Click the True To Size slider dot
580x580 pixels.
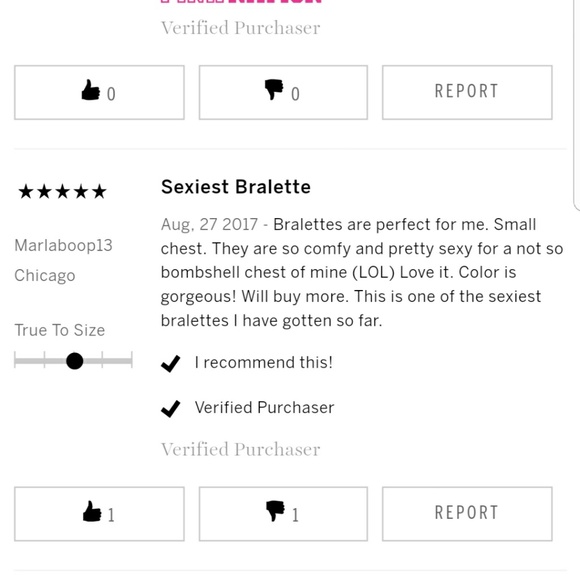74,361
